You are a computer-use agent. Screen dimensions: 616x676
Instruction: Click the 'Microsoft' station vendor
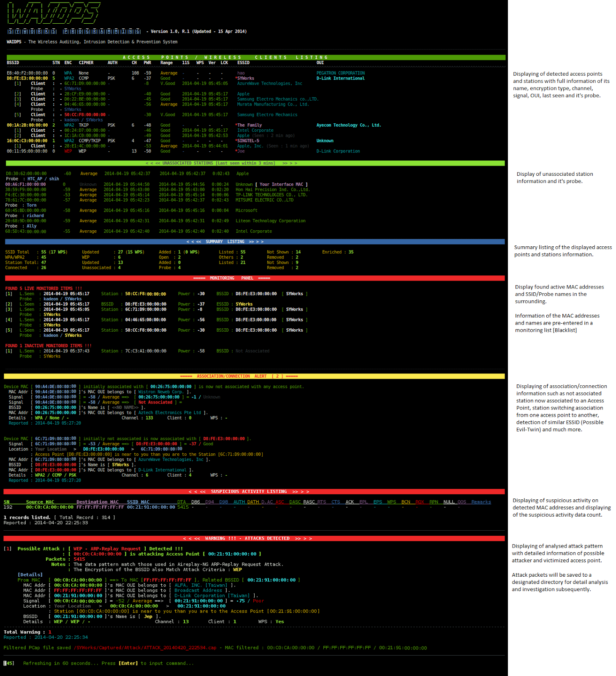click(x=246, y=210)
